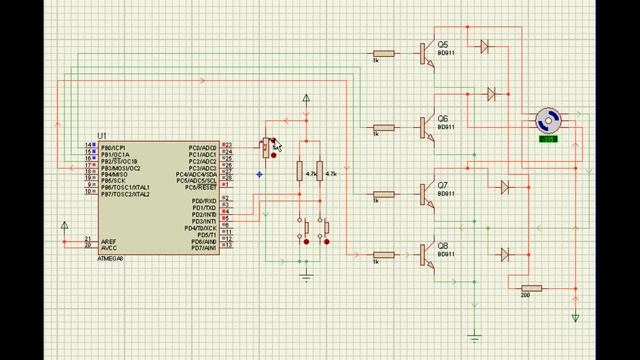Toggle the right push button's red actuator
The image size is (640, 360).
pyautogui.click(x=327, y=242)
